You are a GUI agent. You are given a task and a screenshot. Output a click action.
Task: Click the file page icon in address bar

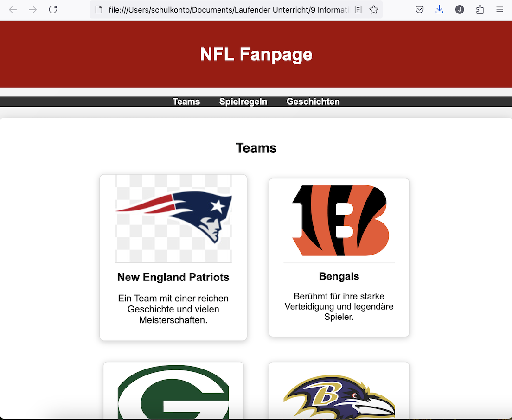[x=98, y=10]
